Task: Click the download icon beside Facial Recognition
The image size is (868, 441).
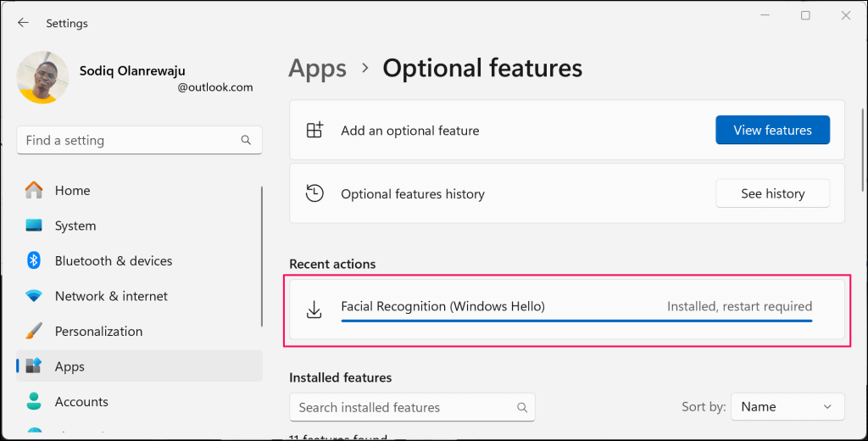Action: click(x=314, y=310)
